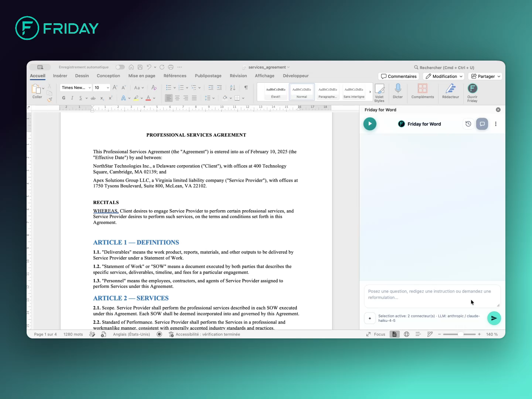Toggle bold formatting G

[x=64, y=98]
